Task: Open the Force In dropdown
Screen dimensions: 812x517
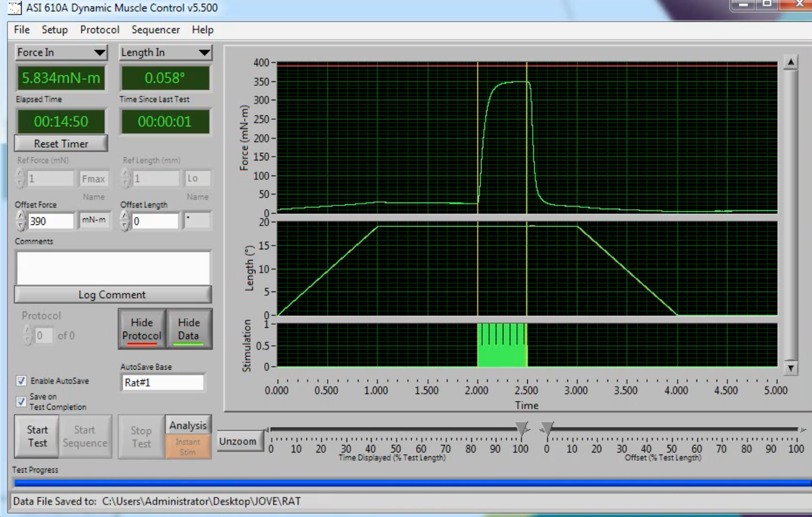Action: coord(61,53)
